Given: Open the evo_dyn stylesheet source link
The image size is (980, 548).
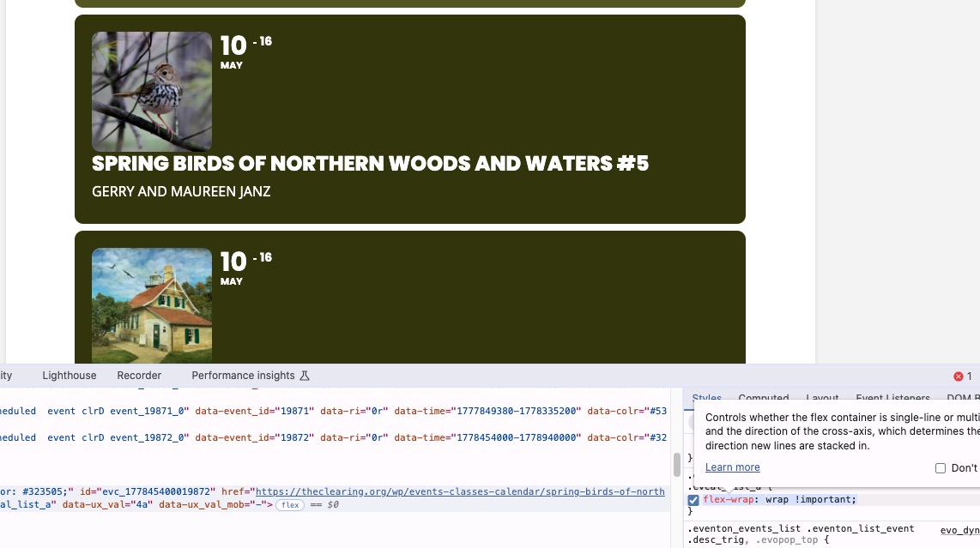Looking at the screenshot, I should click(959, 530).
